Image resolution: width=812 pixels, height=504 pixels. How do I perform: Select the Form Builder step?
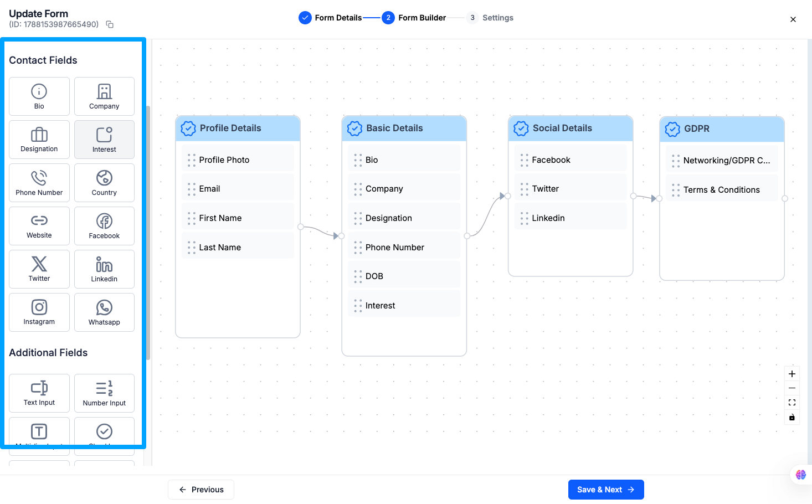pos(414,18)
